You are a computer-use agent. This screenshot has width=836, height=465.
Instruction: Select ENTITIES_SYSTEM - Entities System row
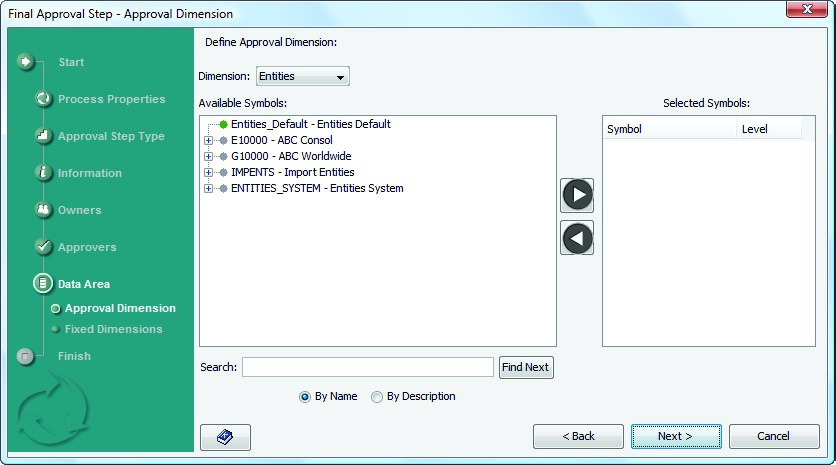(x=317, y=188)
